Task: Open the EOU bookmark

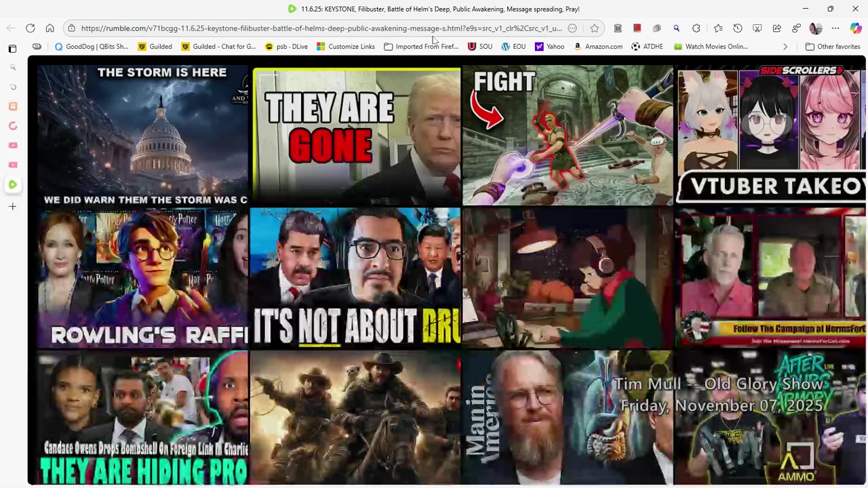Action: click(513, 47)
